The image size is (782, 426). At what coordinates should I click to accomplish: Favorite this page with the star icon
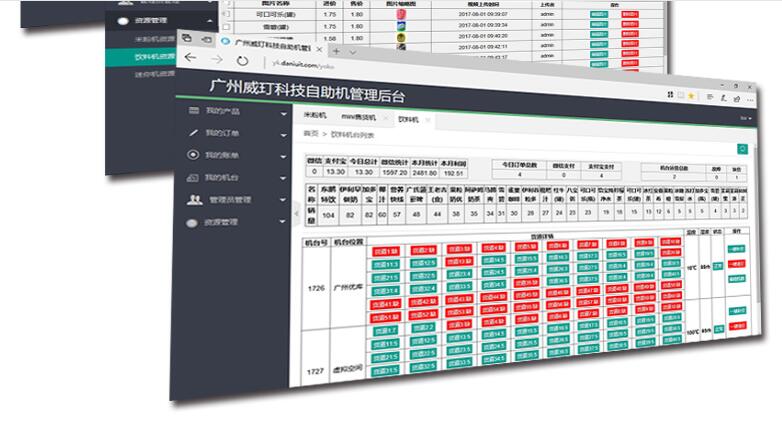691,96
